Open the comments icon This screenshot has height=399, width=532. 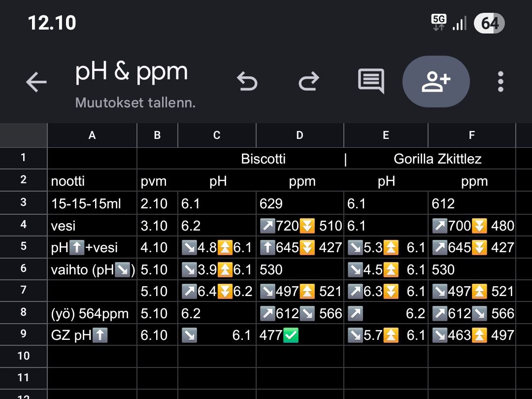click(x=371, y=81)
